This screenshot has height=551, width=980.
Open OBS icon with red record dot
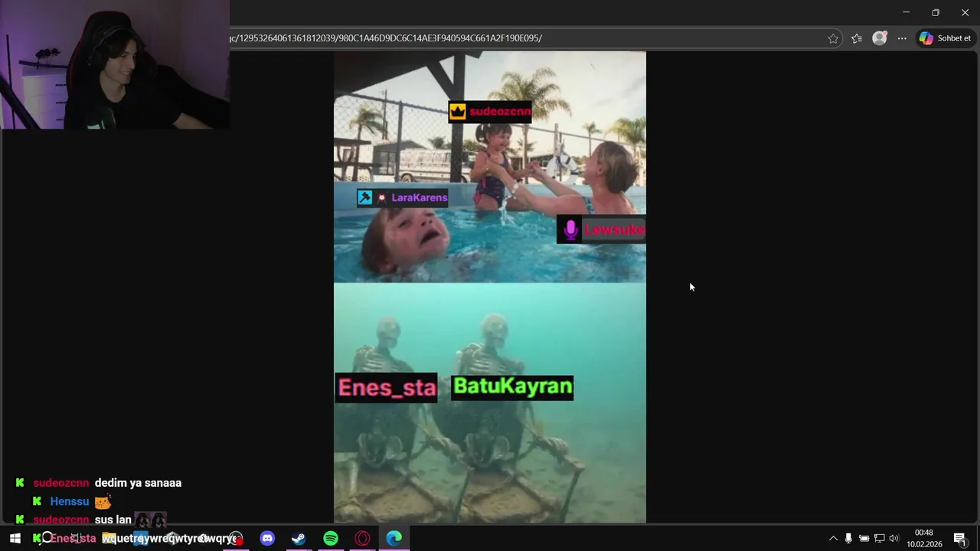coord(236,539)
